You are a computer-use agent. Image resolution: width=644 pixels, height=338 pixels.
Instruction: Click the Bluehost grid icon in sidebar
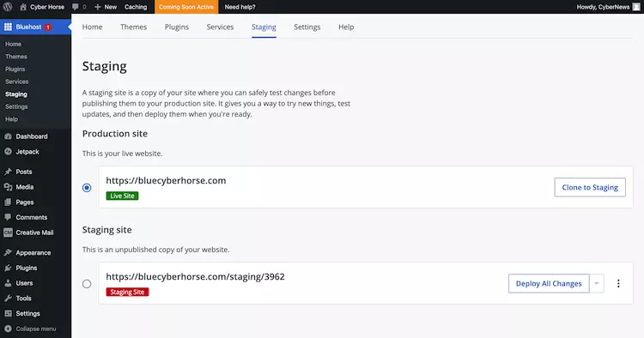(8, 27)
